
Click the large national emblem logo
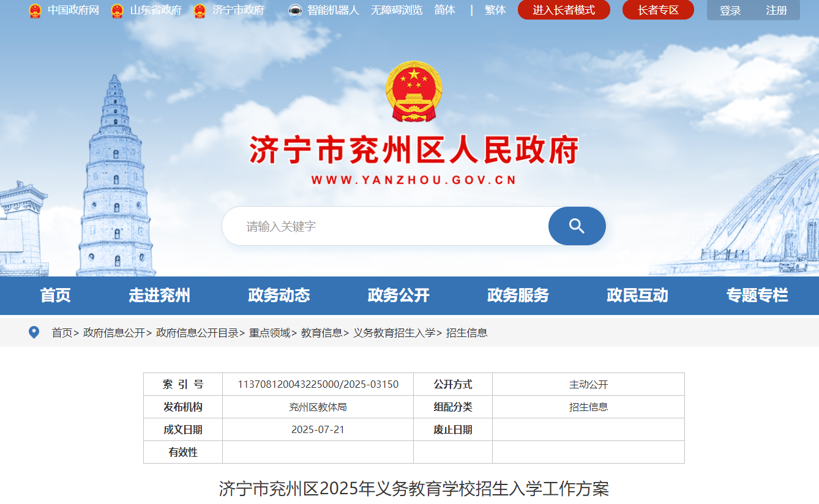(414, 92)
